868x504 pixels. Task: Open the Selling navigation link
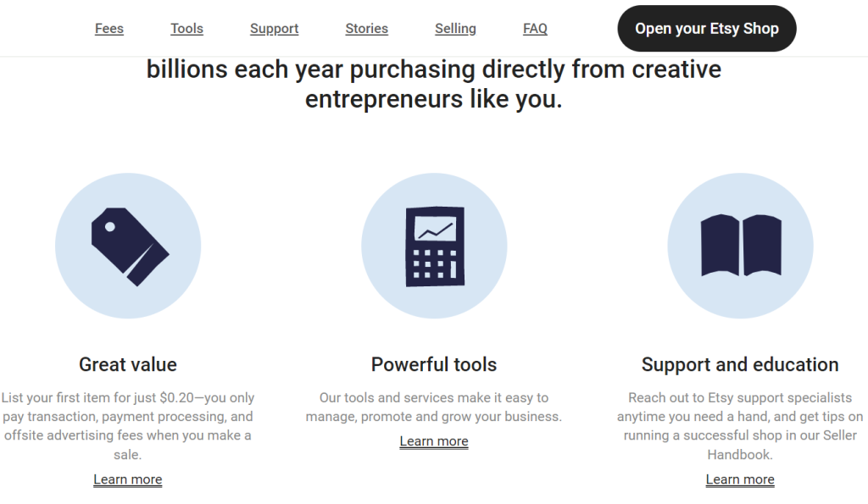455,29
